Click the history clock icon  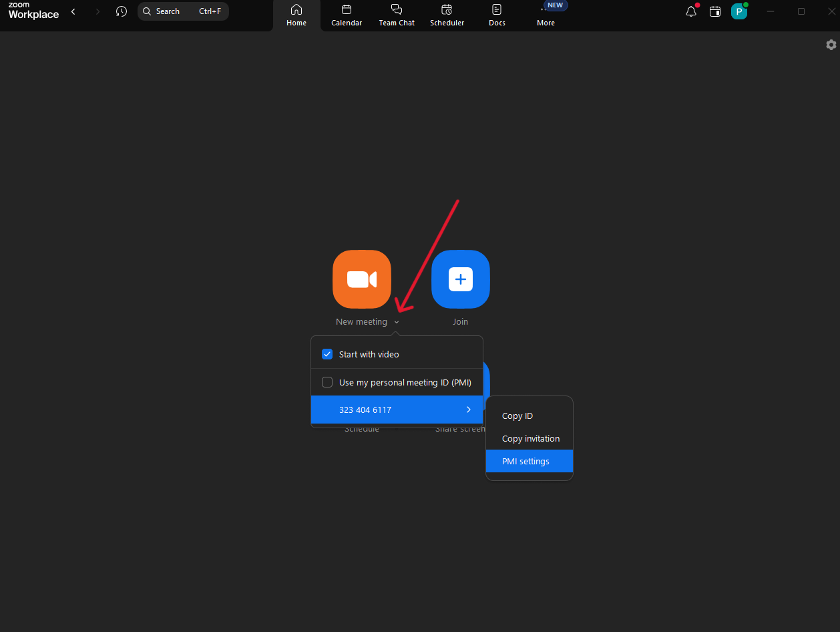click(121, 11)
